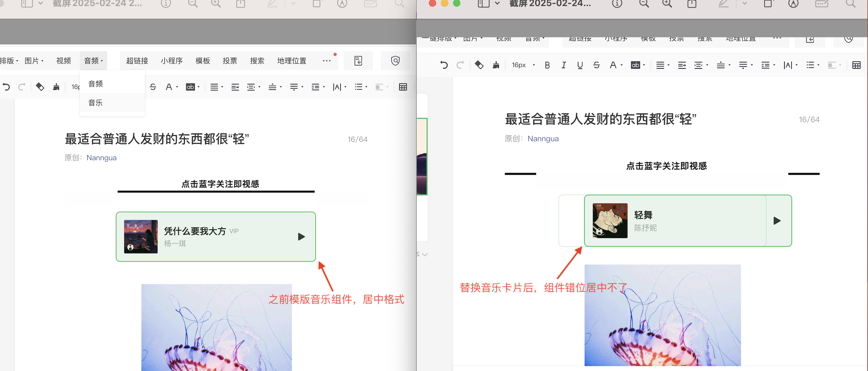Open 图片 menu in left editor
Viewport: 868px width, 371px height.
(34, 61)
